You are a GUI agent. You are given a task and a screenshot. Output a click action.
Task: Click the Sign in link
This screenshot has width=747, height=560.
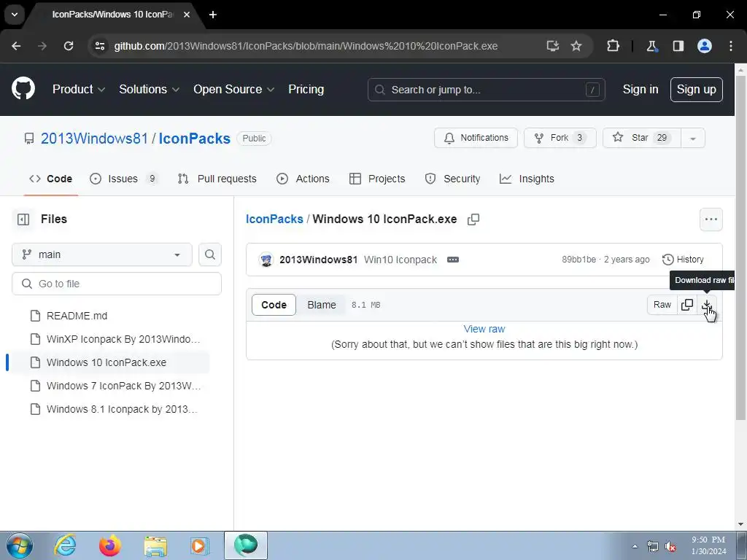coord(640,89)
